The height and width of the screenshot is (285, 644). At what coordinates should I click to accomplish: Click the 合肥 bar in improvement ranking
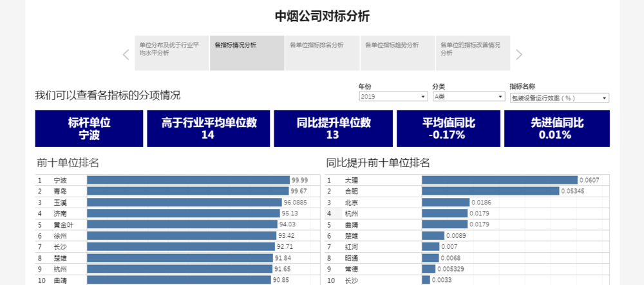click(490, 192)
